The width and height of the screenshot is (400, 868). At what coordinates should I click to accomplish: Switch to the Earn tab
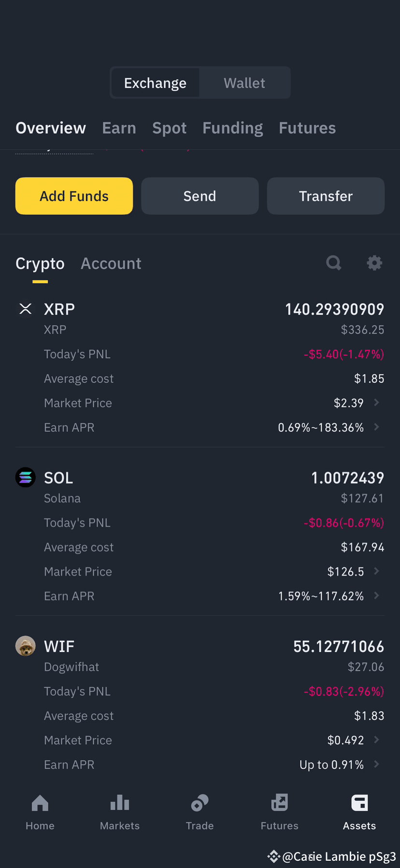[119, 128]
